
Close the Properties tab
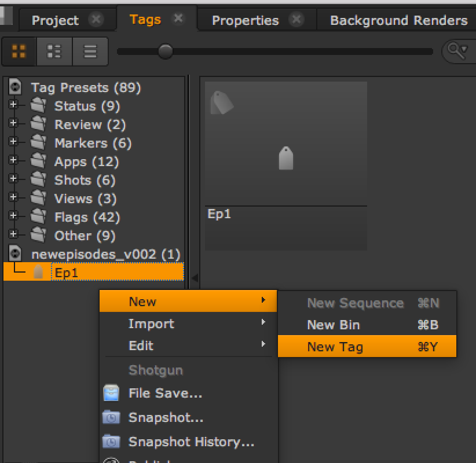(296, 20)
